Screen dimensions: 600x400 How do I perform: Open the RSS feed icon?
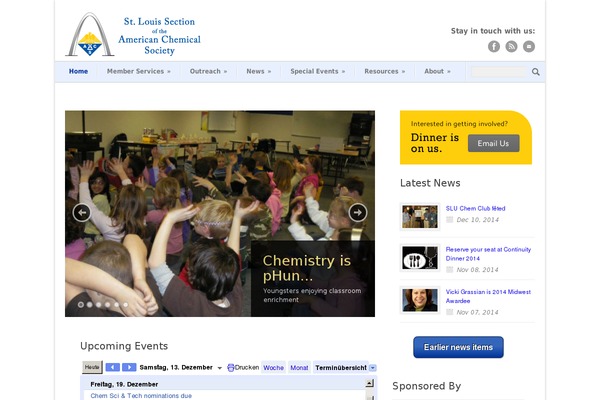coord(511,47)
